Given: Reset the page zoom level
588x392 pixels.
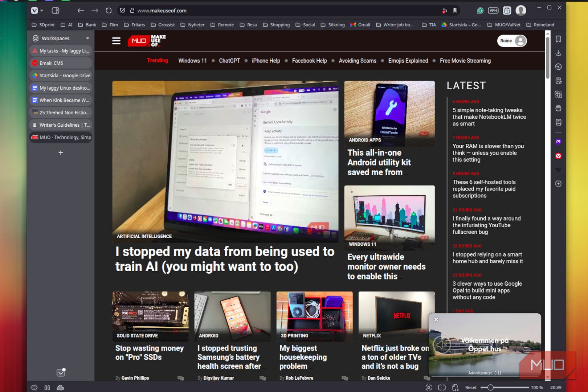Looking at the screenshot, I should click(471, 387).
